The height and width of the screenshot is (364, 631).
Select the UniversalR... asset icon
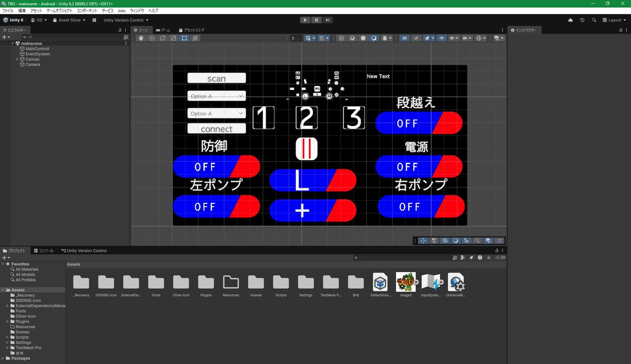[x=456, y=282]
